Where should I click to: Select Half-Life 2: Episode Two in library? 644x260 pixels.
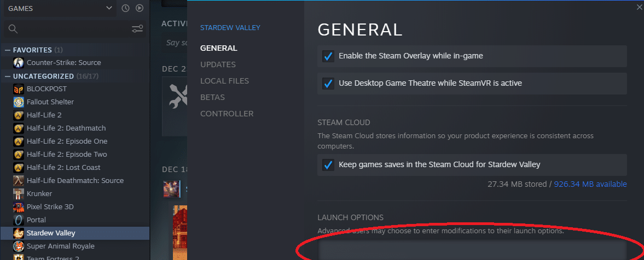tap(67, 155)
